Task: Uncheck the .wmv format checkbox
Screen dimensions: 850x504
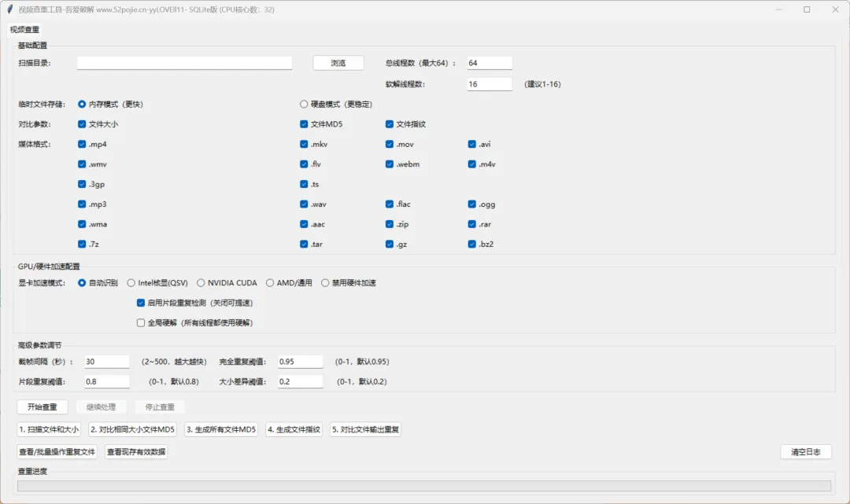Action: pos(82,164)
